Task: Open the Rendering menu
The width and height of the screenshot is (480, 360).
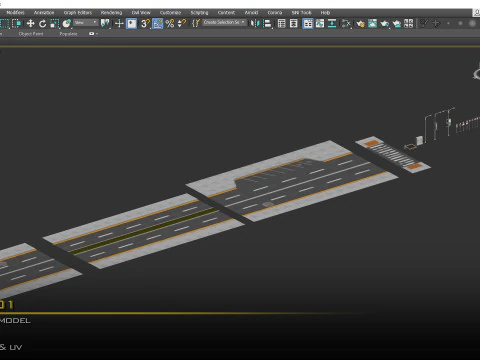Action: click(x=111, y=13)
